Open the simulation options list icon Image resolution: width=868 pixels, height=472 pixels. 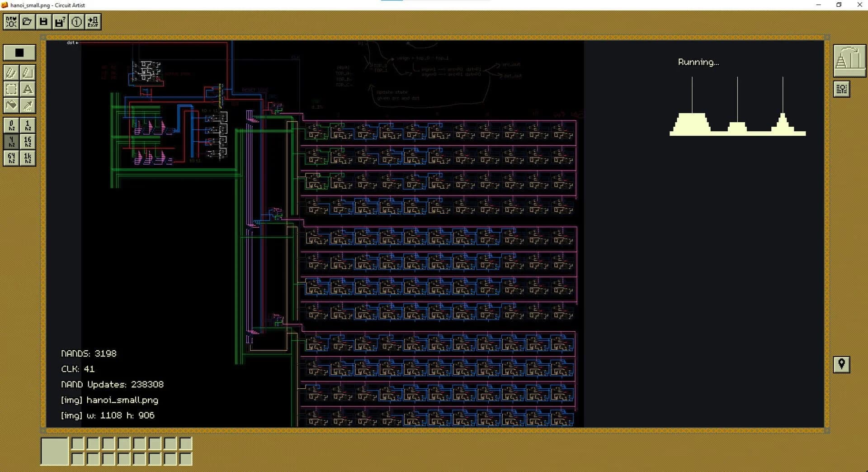(x=841, y=89)
